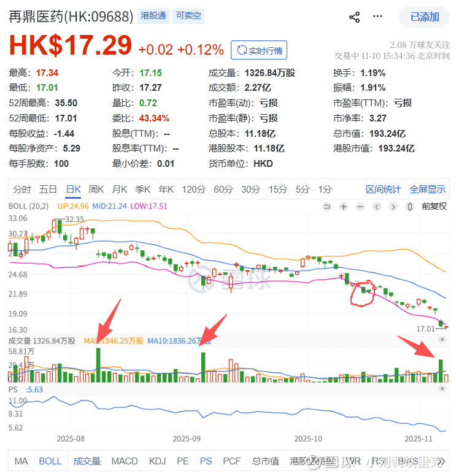
Task: Click the chart reset undo icon
Action: (x=327, y=207)
